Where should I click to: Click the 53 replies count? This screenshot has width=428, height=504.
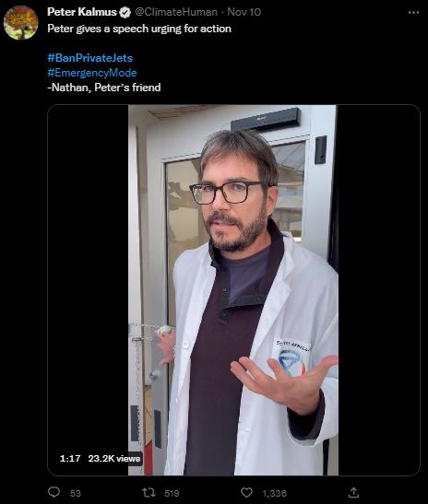[x=76, y=493]
